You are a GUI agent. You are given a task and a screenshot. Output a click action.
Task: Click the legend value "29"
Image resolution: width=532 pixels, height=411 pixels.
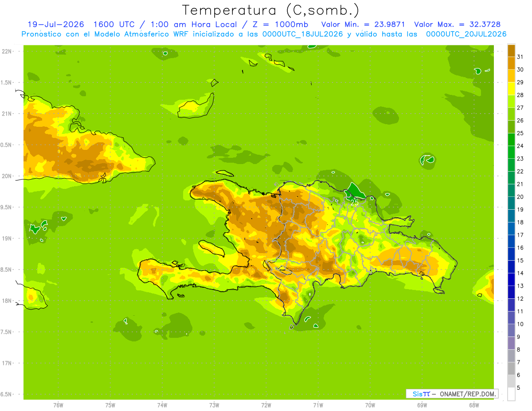point(520,82)
